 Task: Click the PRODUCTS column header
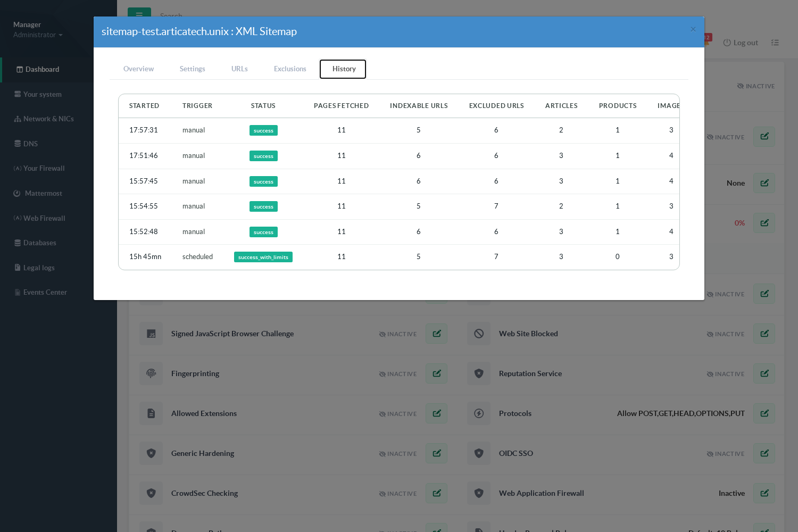tap(618, 106)
